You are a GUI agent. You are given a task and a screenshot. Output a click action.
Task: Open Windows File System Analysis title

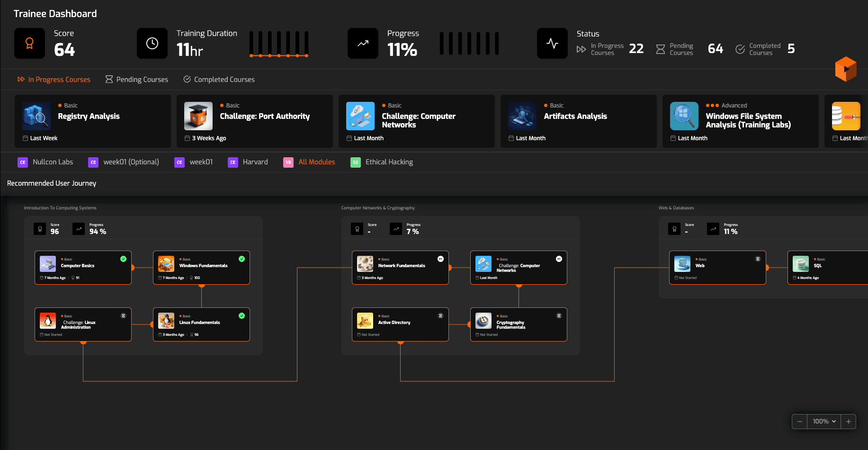[x=748, y=120]
